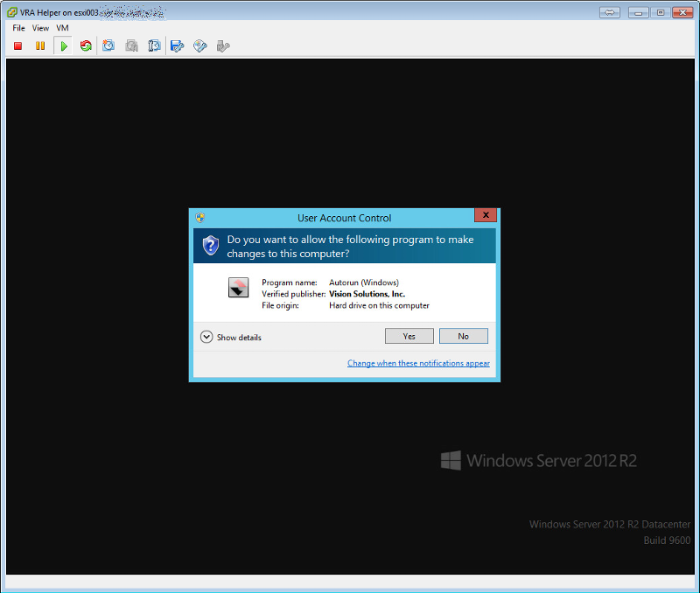This screenshot has width=700, height=593.
Task: Click the Show details label
Action: pyautogui.click(x=239, y=338)
